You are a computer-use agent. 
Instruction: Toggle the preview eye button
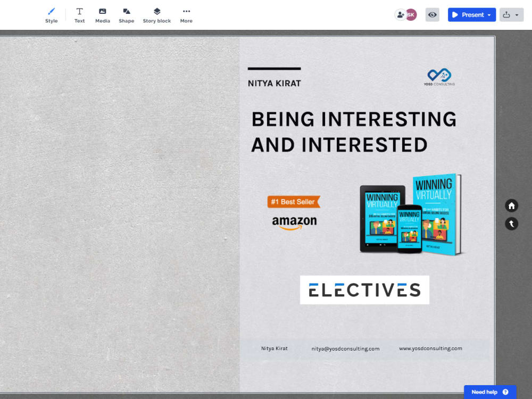coord(432,14)
